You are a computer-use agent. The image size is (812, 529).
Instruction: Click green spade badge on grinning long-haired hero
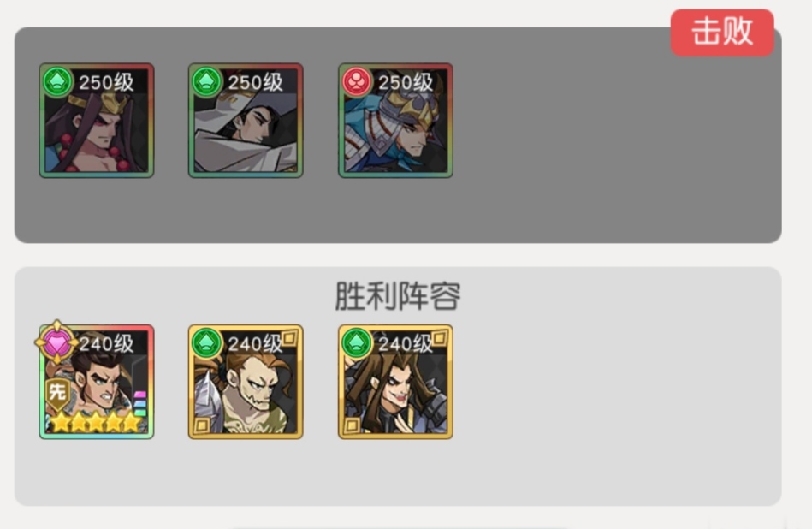[356, 342]
